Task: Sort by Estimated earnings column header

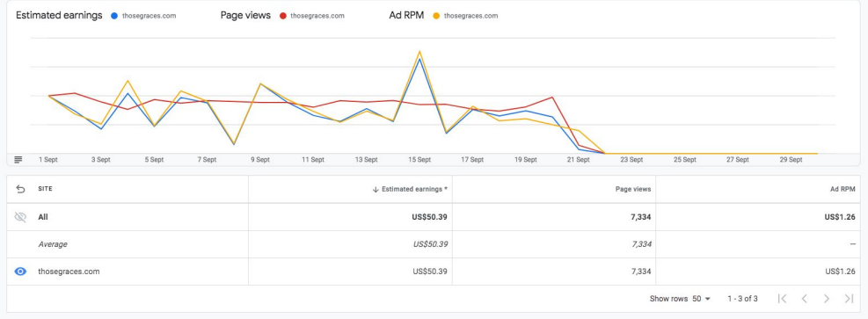Action: (410, 189)
